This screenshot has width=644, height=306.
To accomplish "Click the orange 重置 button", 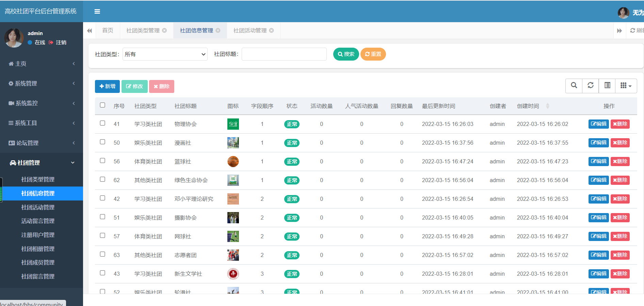I will 373,54.
